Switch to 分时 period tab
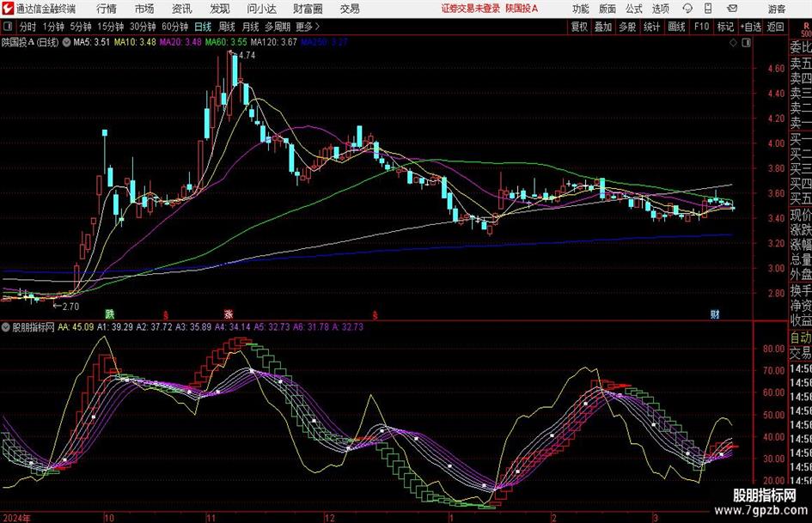 (28, 27)
